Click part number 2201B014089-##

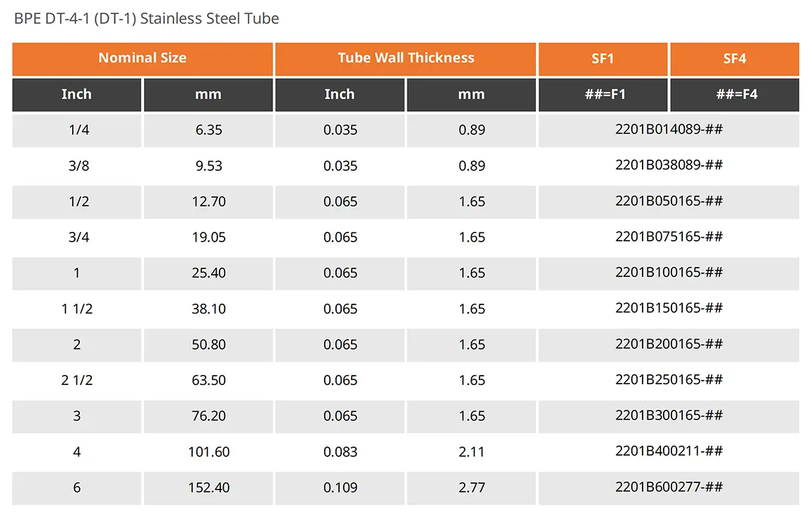[669, 129]
